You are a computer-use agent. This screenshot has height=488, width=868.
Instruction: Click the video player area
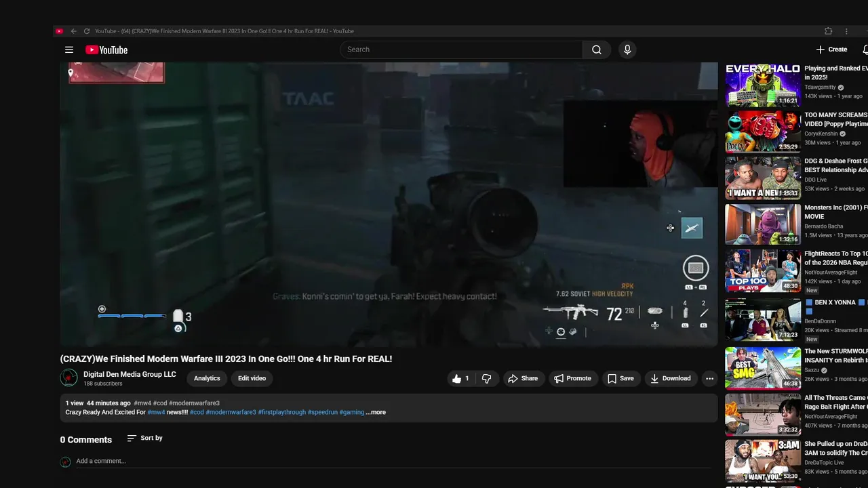tap(389, 204)
